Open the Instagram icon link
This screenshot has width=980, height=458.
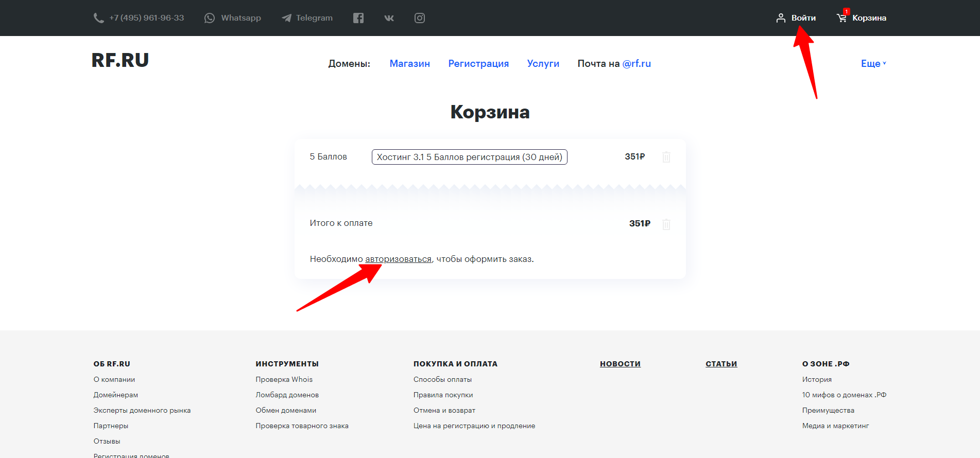[420, 18]
